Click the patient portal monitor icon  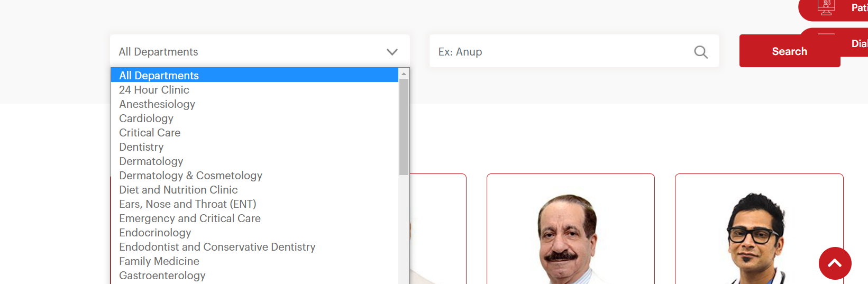point(826,7)
